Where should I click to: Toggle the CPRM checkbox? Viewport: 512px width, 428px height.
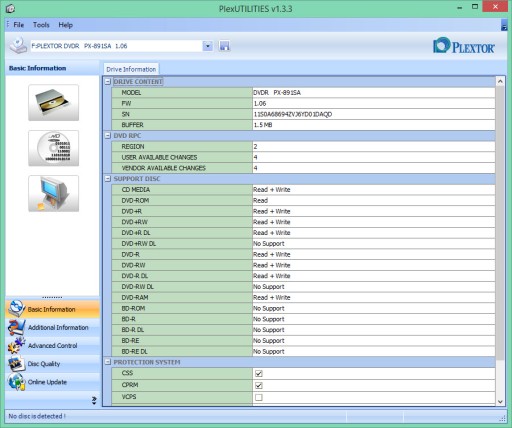point(259,385)
